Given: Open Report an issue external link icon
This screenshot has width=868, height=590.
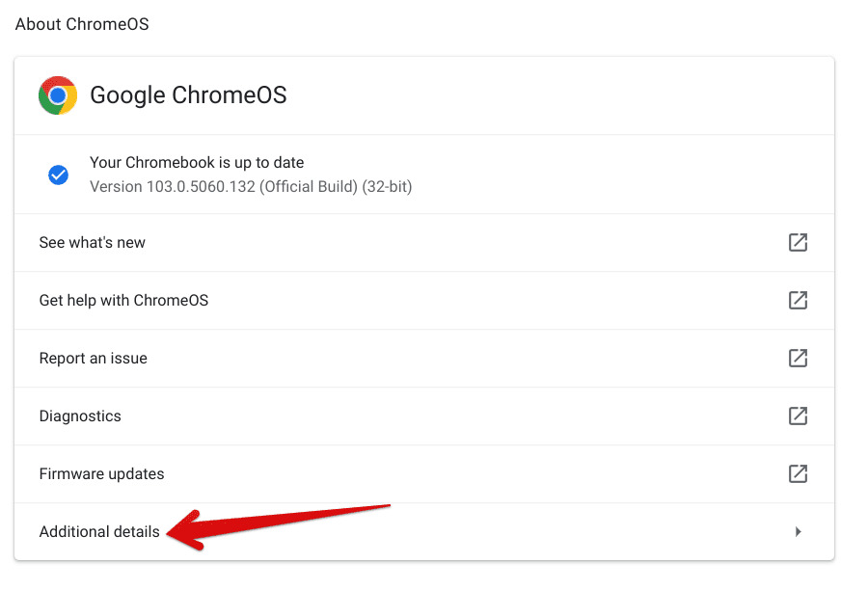Looking at the screenshot, I should click(x=798, y=358).
